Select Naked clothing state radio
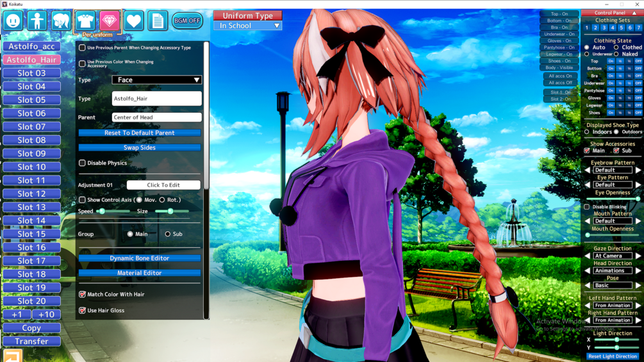The width and height of the screenshot is (644, 362). coord(616,54)
